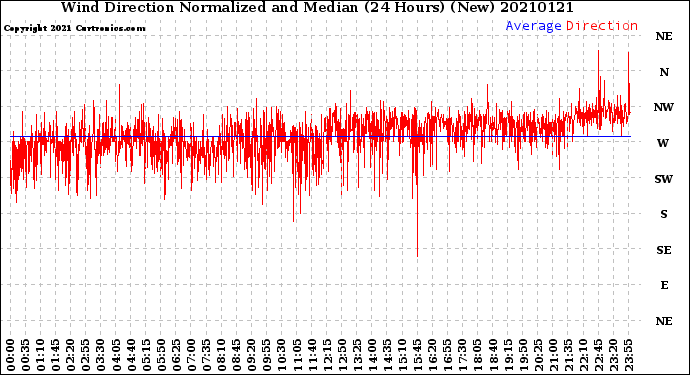Click the '11:05' time axis label
The width and height of the screenshot is (690, 375).
297,356
